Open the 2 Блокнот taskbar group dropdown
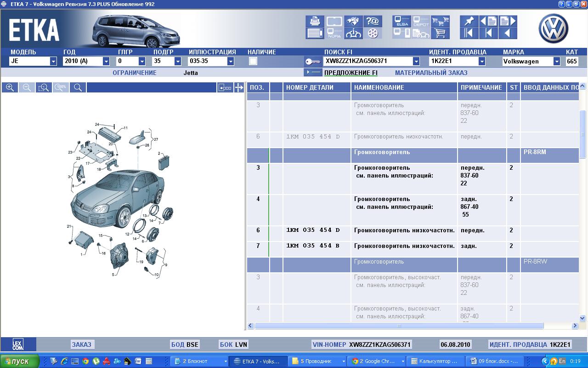588x368 pixels. point(225,362)
